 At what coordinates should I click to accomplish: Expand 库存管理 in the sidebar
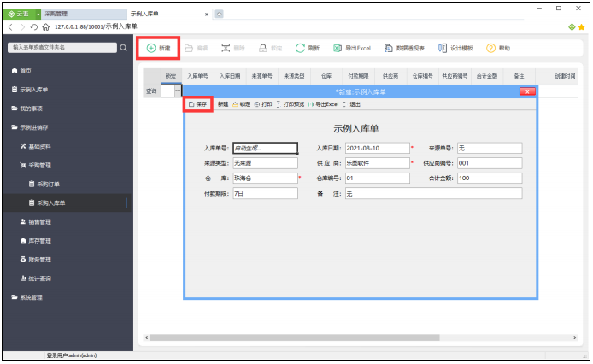click(x=36, y=241)
